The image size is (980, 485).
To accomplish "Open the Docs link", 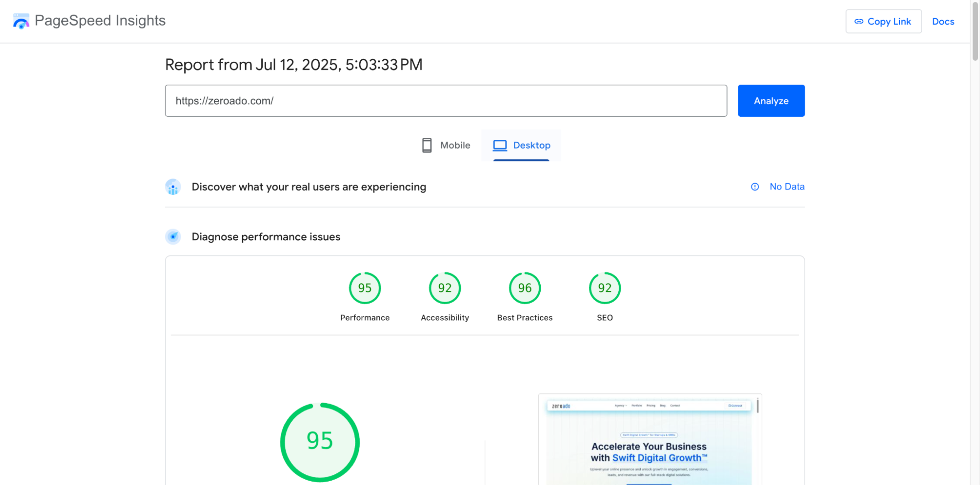I will coord(942,22).
